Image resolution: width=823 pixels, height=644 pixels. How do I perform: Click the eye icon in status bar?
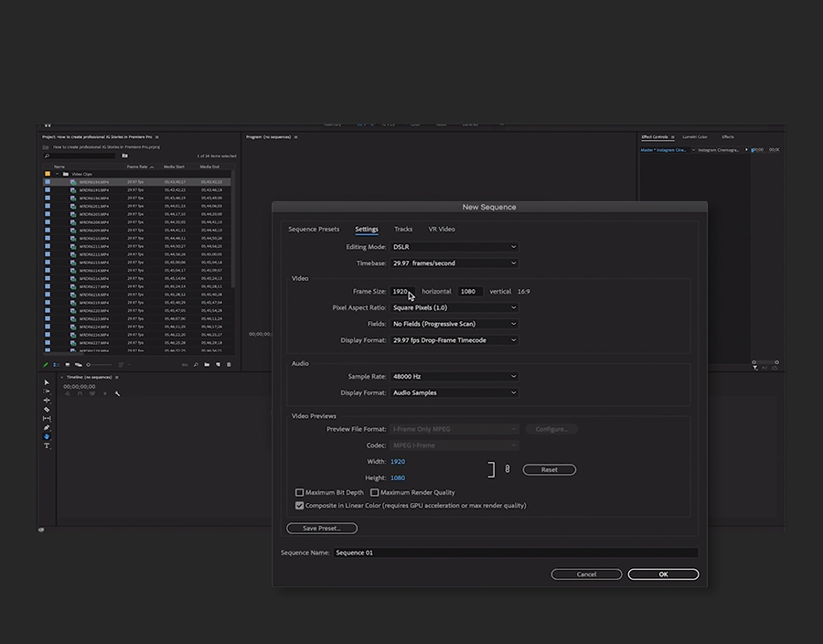point(41,530)
